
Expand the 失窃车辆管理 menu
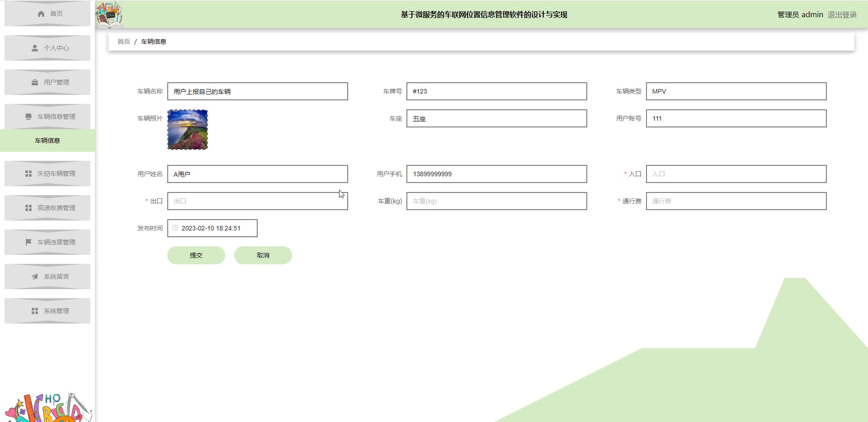pyautogui.click(x=47, y=173)
